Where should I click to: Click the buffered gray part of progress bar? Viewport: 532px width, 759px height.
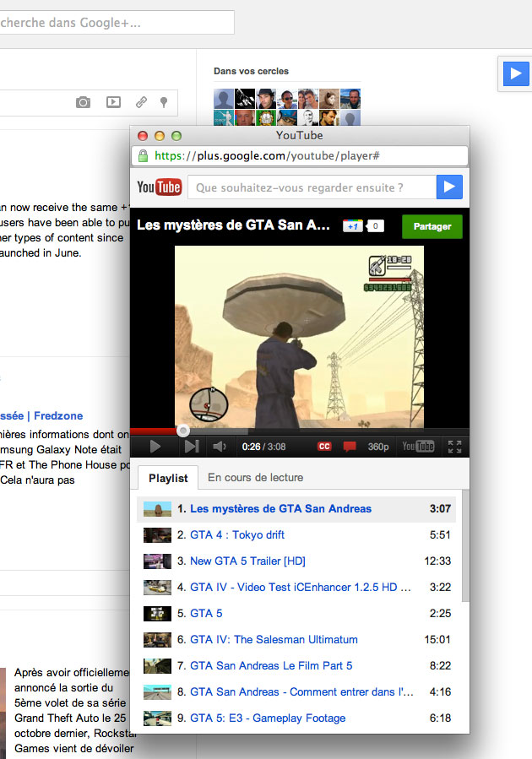pos(218,431)
